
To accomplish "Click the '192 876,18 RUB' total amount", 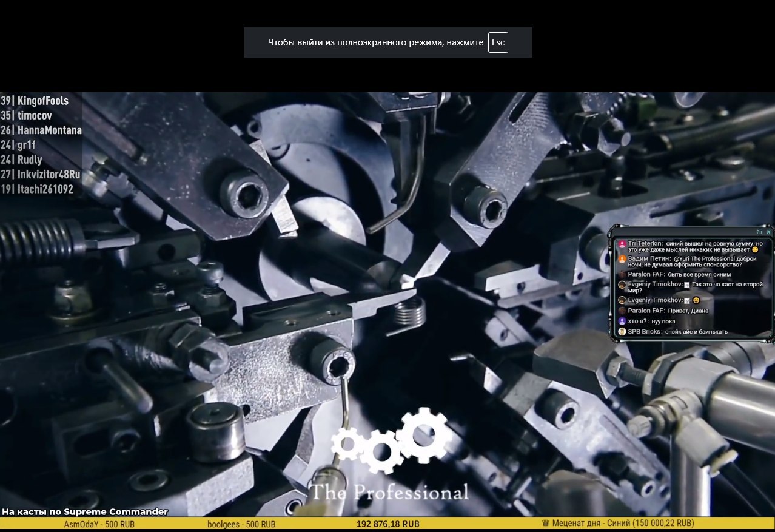I will (x=388, y=524).
